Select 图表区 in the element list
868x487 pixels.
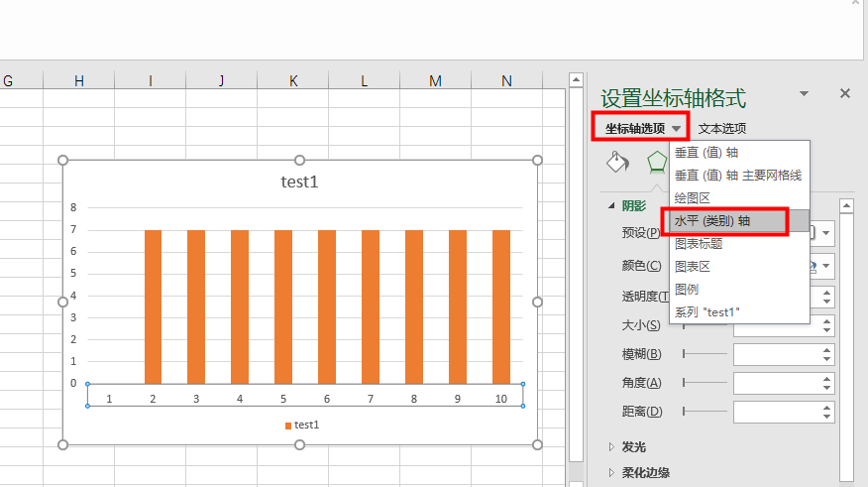739,266
